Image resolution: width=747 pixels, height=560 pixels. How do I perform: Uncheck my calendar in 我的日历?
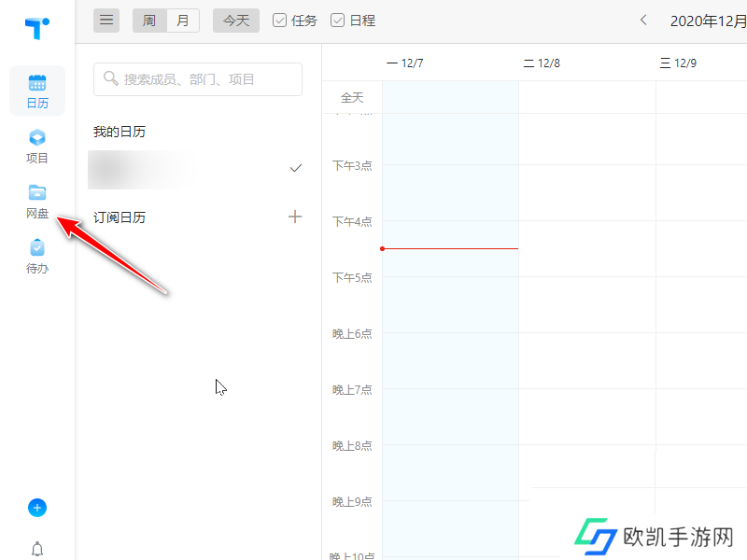tap(296, 168)
